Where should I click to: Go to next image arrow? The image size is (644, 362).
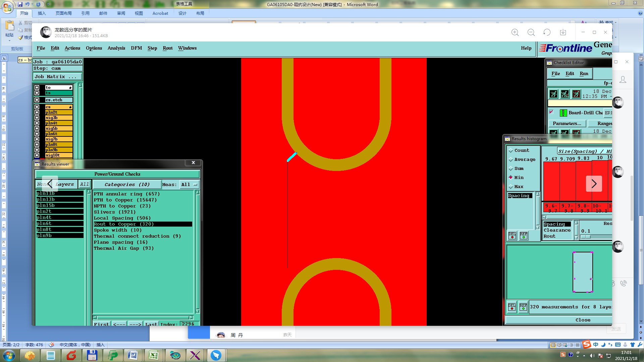coord(594,184)
